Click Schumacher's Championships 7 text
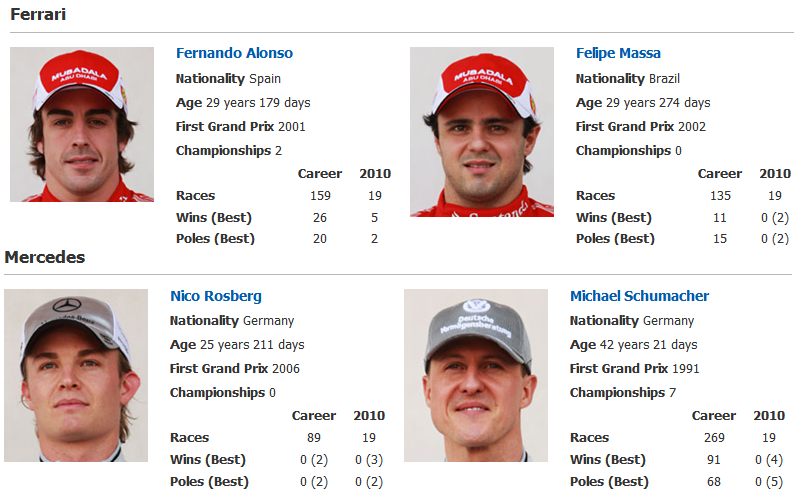Viewport: 794px width, 499px height. click(623, 393)
